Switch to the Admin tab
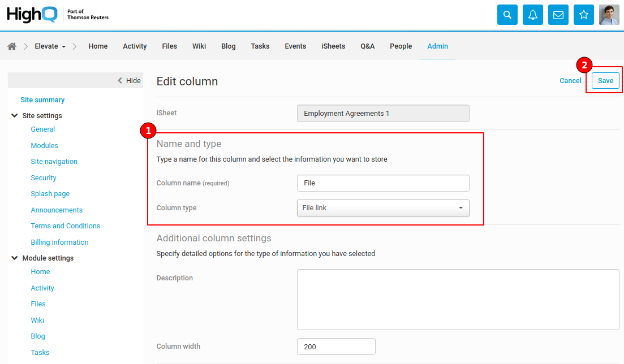Image resolution: width=624 pixels, height=364 pixels. point(437,46)
